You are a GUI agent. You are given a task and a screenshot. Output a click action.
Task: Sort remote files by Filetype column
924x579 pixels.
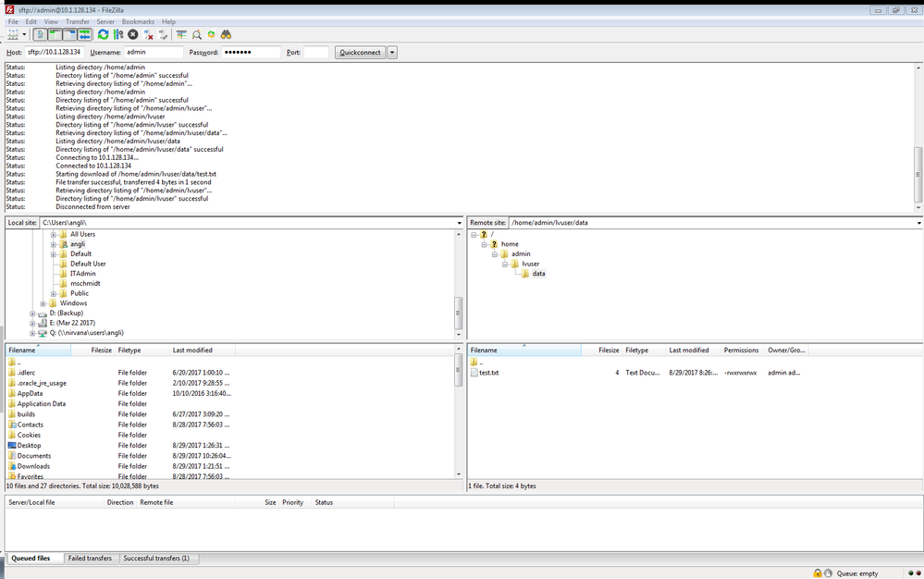pyautogui.click(x=644, y=351)
